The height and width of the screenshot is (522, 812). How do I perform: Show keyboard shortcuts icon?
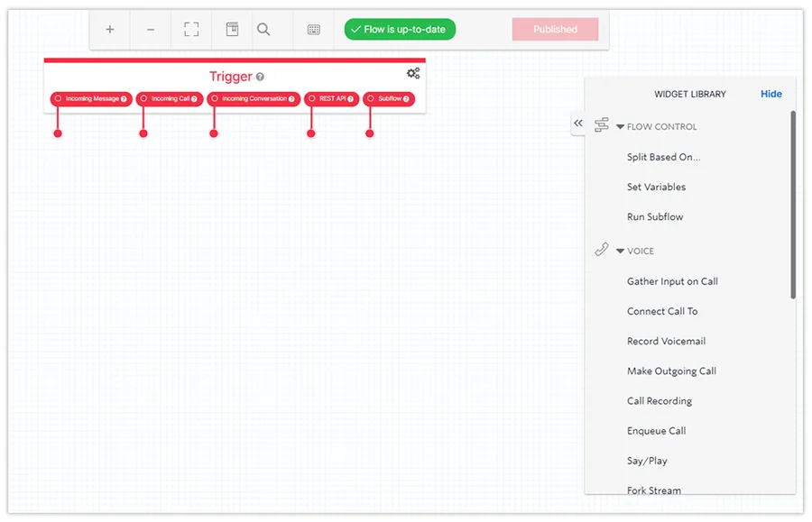[x=314, y=30]
